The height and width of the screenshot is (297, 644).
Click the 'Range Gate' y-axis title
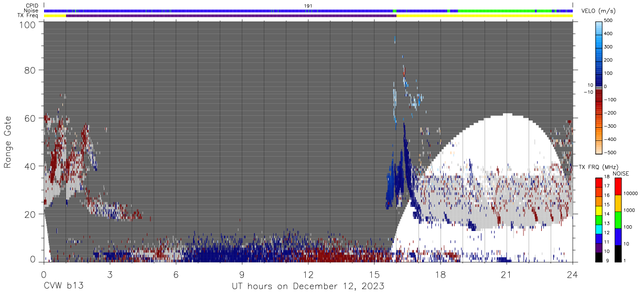point(8,142)
